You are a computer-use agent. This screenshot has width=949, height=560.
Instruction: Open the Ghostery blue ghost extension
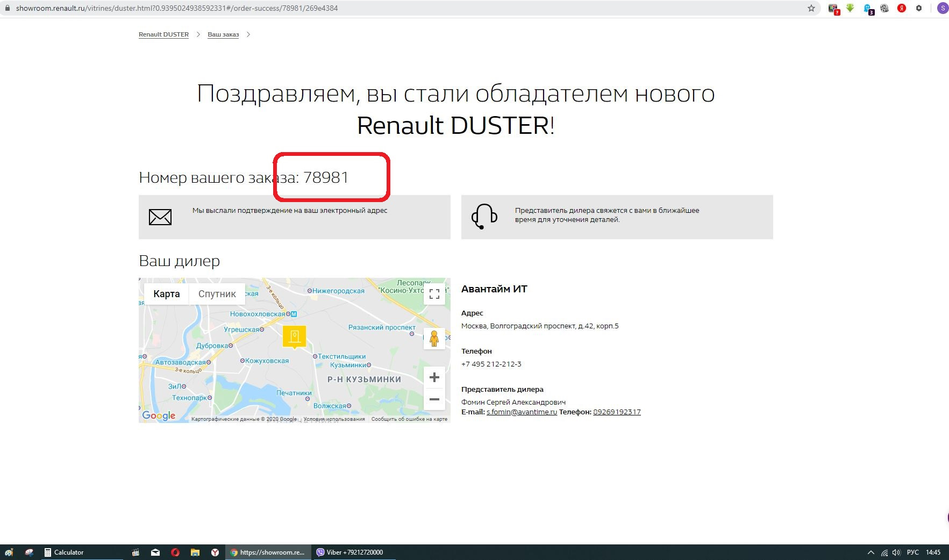click(x=868, y=9)
